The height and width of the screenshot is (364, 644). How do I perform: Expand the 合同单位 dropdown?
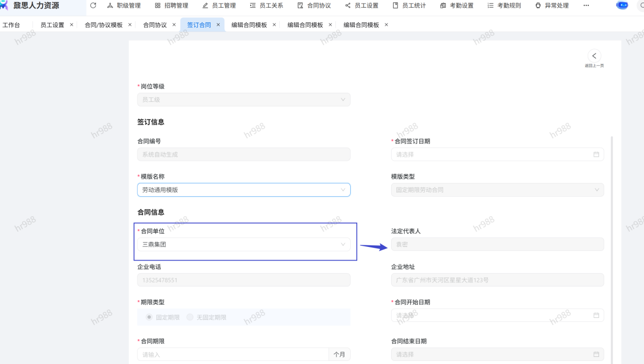[x=244, y=244]
